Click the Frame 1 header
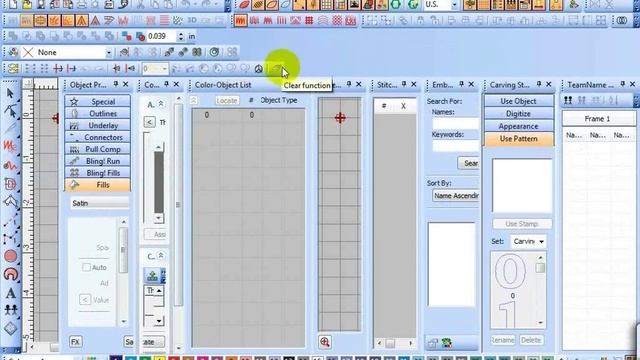Image resolution: width=640 pixels, height=360 pixels. [597, 119]
